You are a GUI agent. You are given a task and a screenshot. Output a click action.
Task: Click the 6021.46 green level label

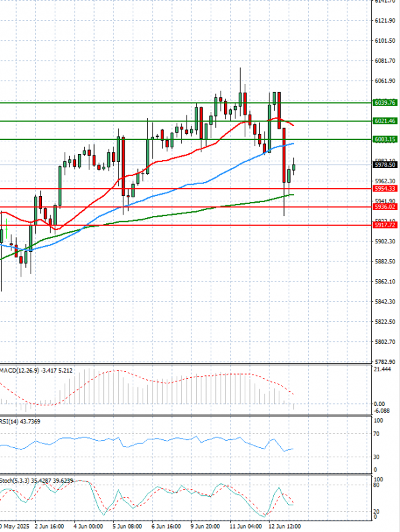385,121
